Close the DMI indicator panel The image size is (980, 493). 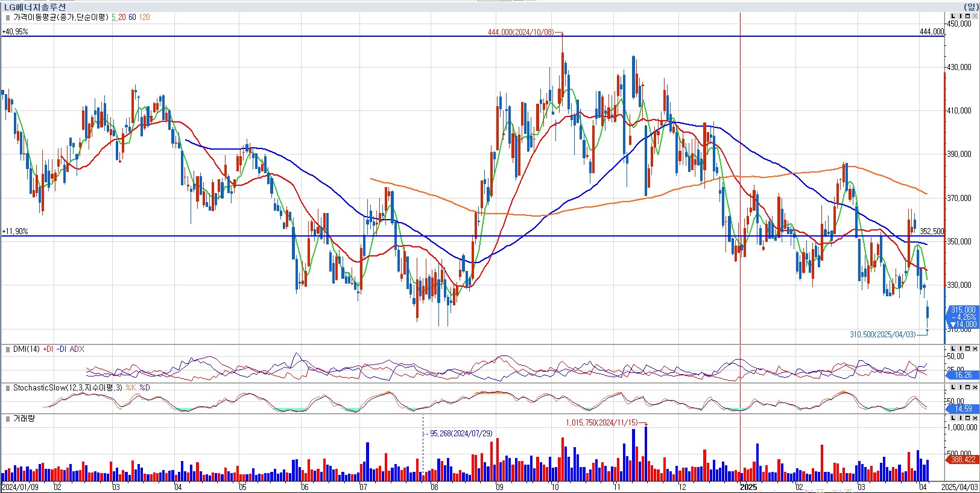[975, 349]
